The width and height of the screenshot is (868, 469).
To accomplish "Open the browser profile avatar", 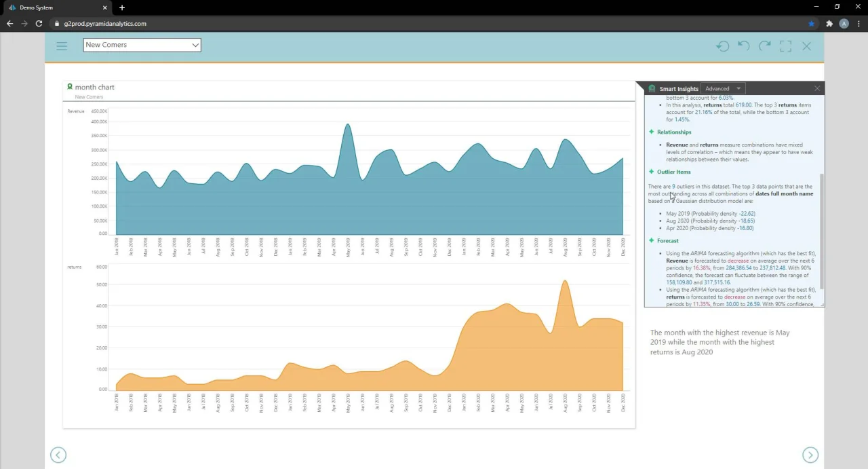I will pos(844,24).
